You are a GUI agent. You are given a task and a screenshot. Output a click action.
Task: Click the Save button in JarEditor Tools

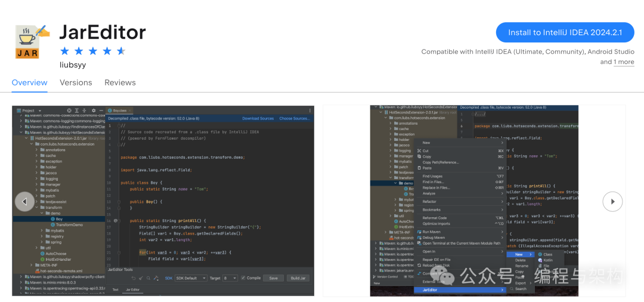coord(273,278)
